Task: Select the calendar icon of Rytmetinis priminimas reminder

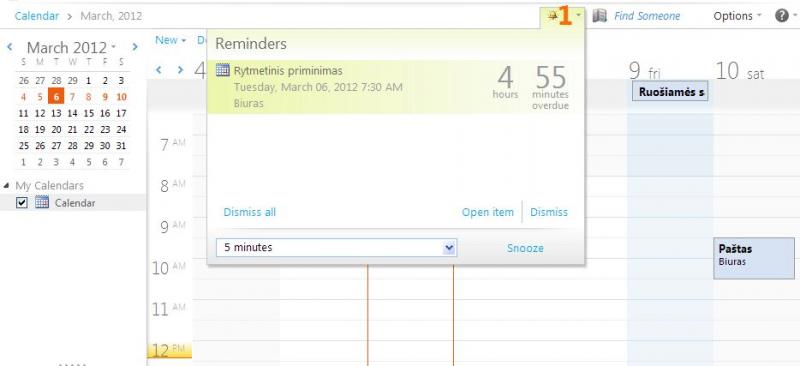Action: (x=222, y=70)
